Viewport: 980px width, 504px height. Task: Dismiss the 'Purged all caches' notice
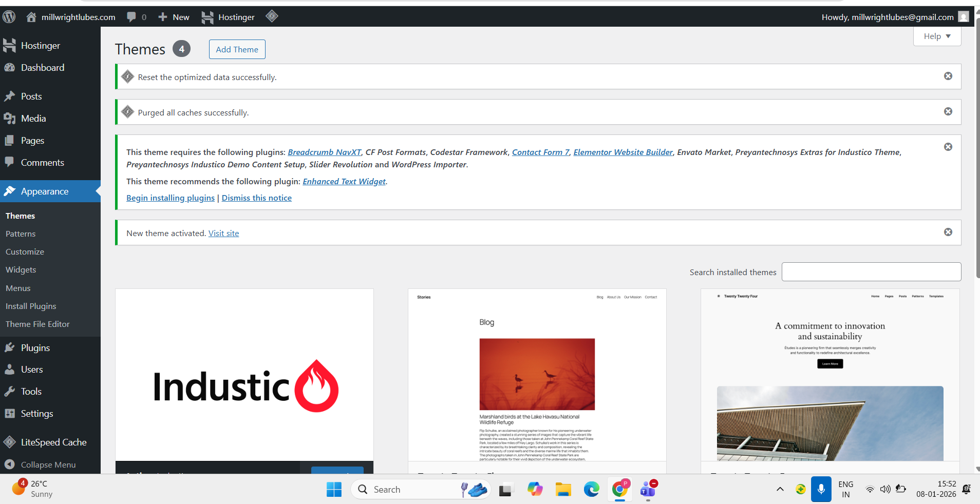948,111
